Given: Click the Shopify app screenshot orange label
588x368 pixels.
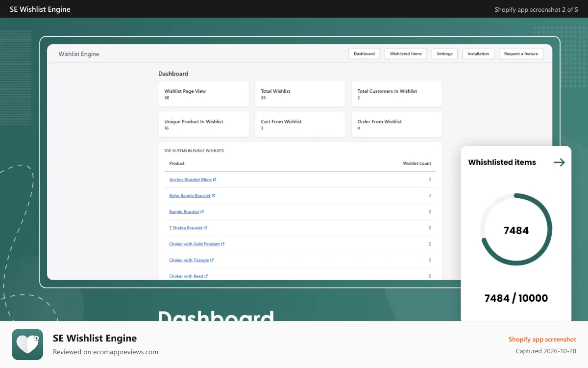Looking at the screenshot, I should tap(542, 340).
